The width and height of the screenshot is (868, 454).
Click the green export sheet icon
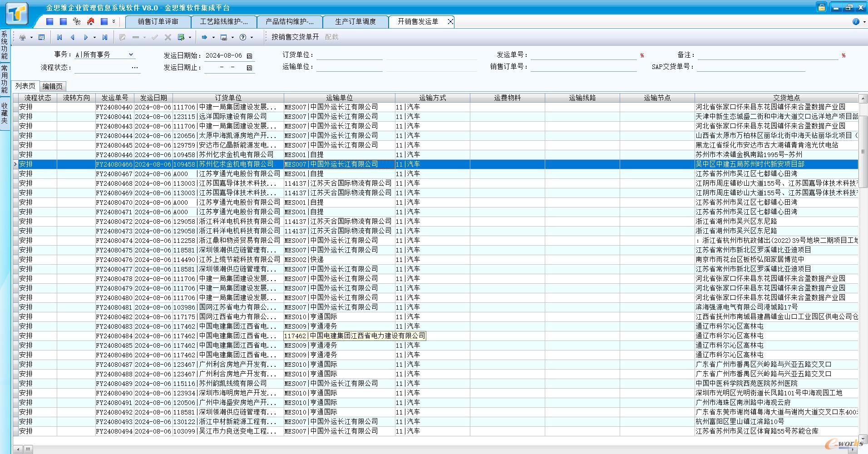181,37
